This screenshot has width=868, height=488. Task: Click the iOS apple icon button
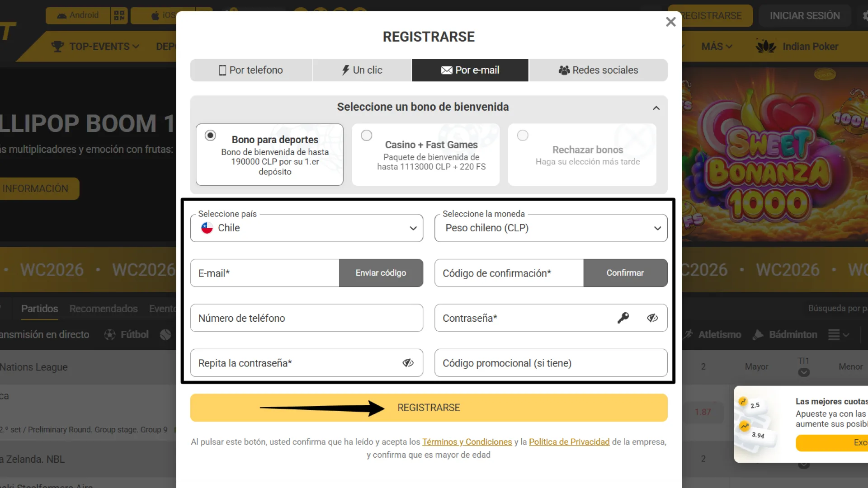155,16
